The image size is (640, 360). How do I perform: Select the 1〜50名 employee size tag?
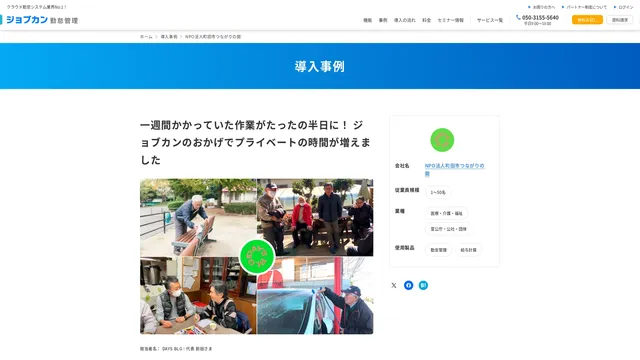[438, 192]
